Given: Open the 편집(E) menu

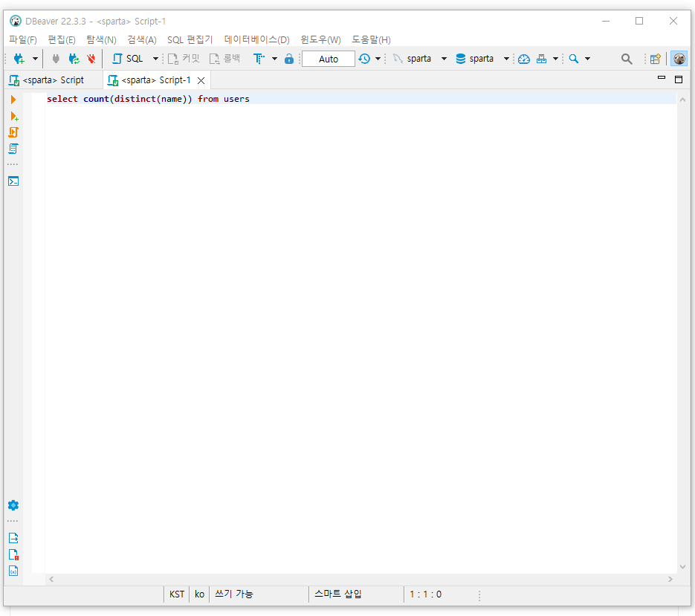Looking at the screenshot, I should [x=62, y=40].
